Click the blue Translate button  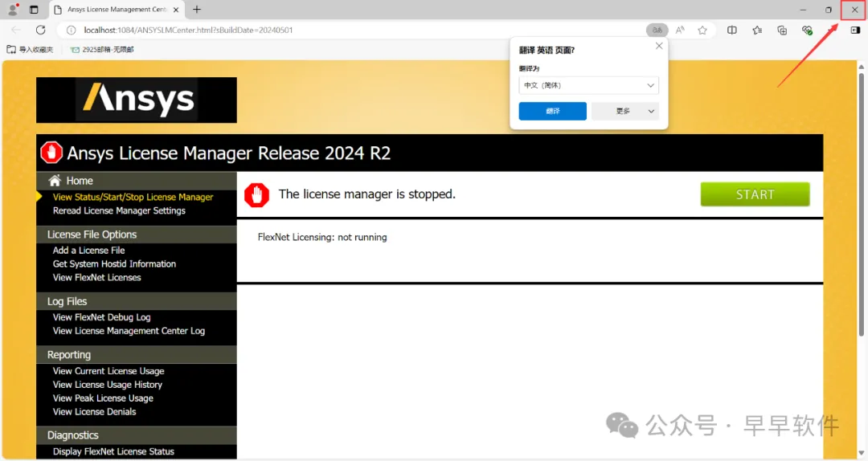552,111
